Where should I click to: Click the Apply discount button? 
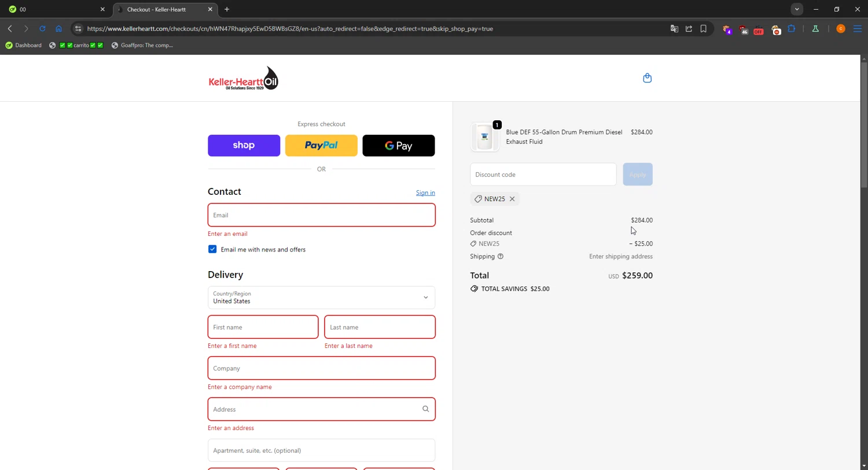pyautogui.click(x=638, y=175)
